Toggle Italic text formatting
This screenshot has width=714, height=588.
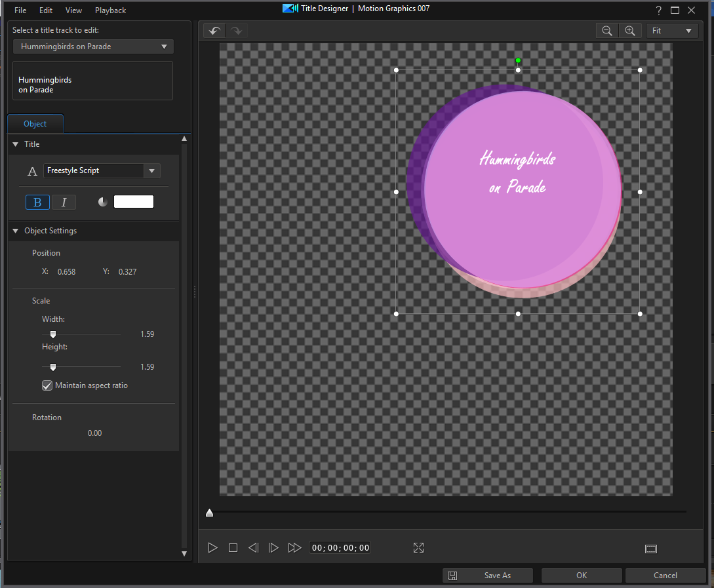point(64,203)
